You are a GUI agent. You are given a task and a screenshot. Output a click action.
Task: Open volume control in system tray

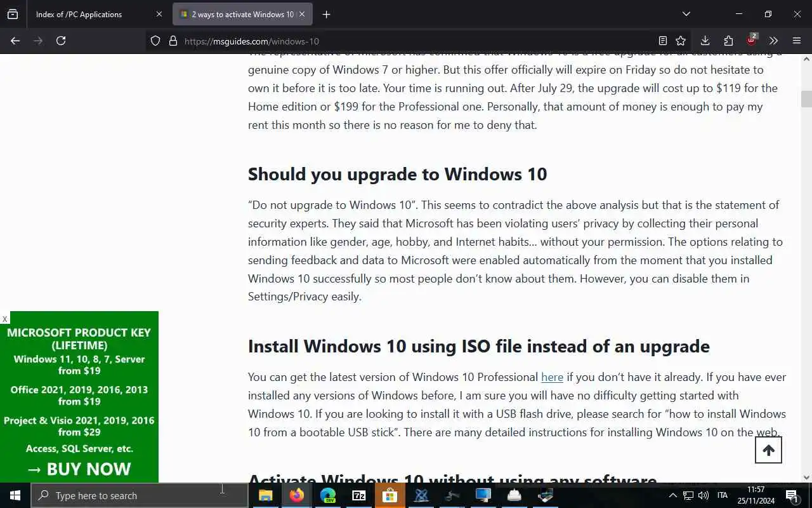click(703, 495)
